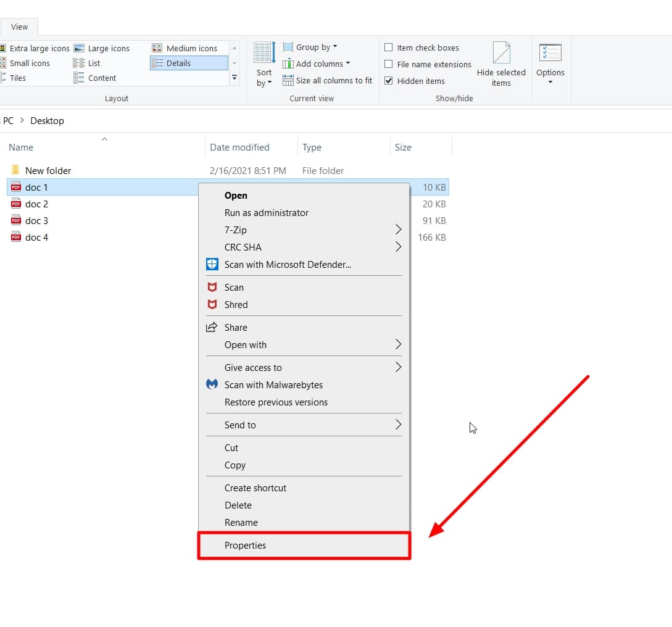This screenshot has width=672, height=627.
Task: Expand the Send to submenu
Action: tap(240, 425)
